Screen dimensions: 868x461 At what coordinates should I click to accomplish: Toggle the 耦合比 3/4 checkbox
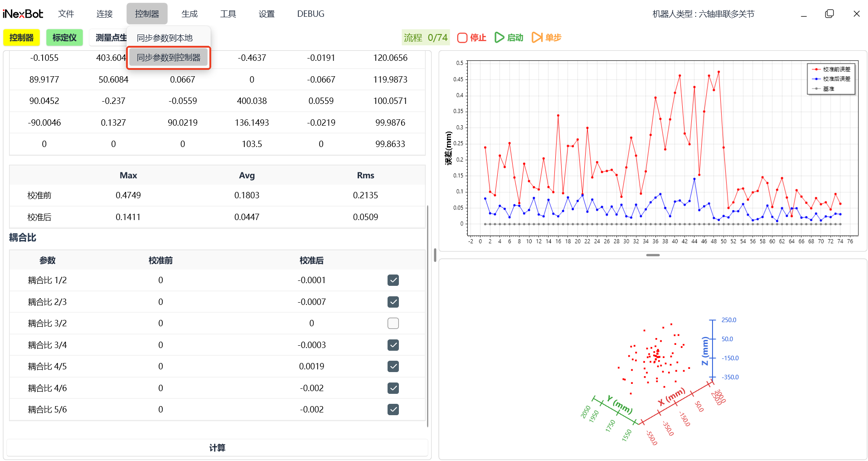point(393,345)
